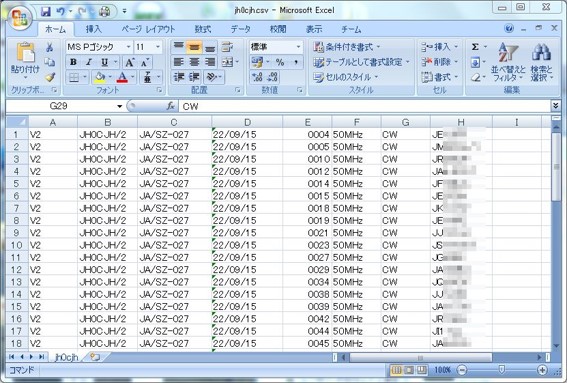Toggle italic formatting
567x383 pixels.
pos(89,62)
